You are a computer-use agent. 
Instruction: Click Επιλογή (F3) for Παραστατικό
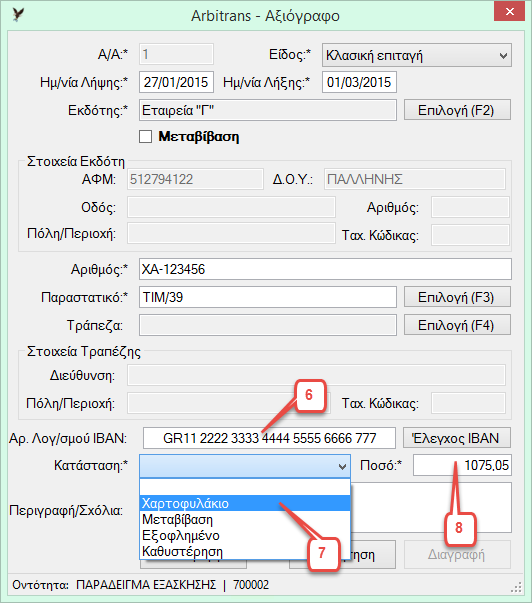click(x=457, y=297)
